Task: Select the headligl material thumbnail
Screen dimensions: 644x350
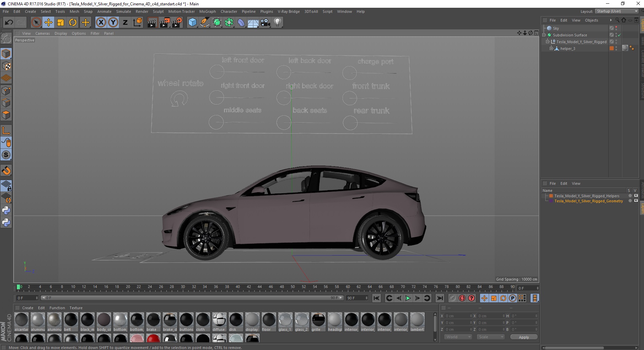Action: (x=335, y=322)
